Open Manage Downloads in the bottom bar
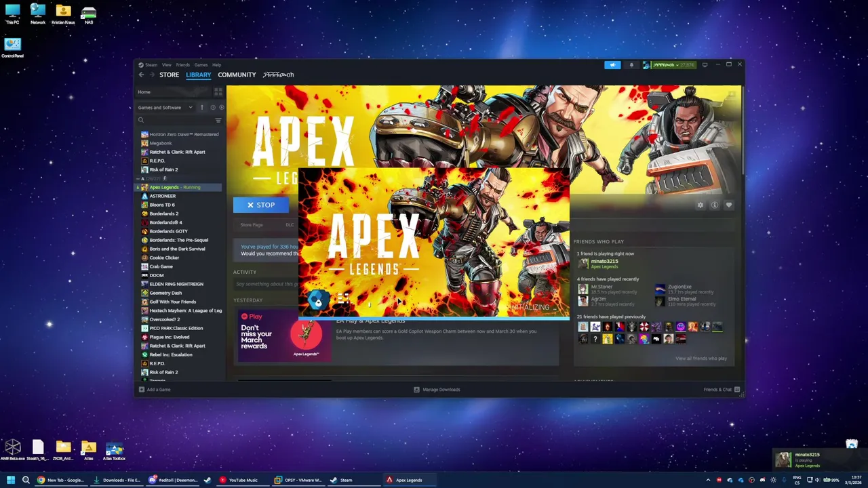This screenshot has height=488, width=868. pos(437,390)
